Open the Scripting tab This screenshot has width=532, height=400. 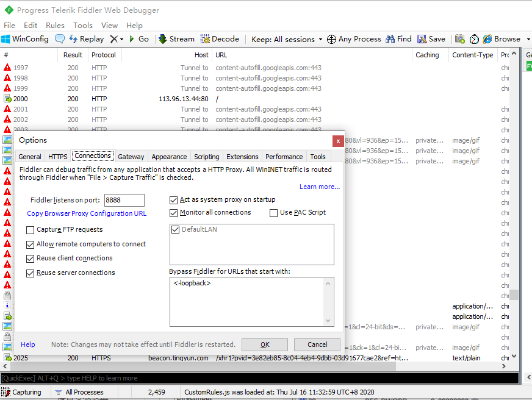(207, 157)
